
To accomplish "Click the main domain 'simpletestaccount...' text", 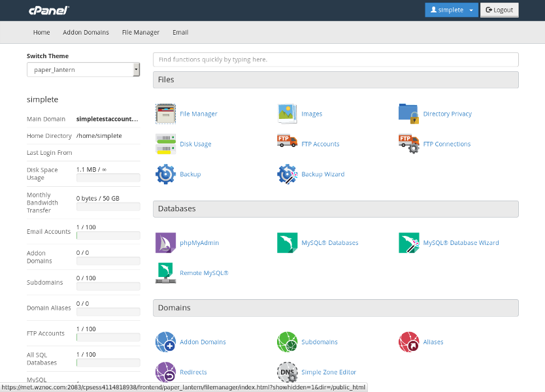I will [x=107, y=119].
